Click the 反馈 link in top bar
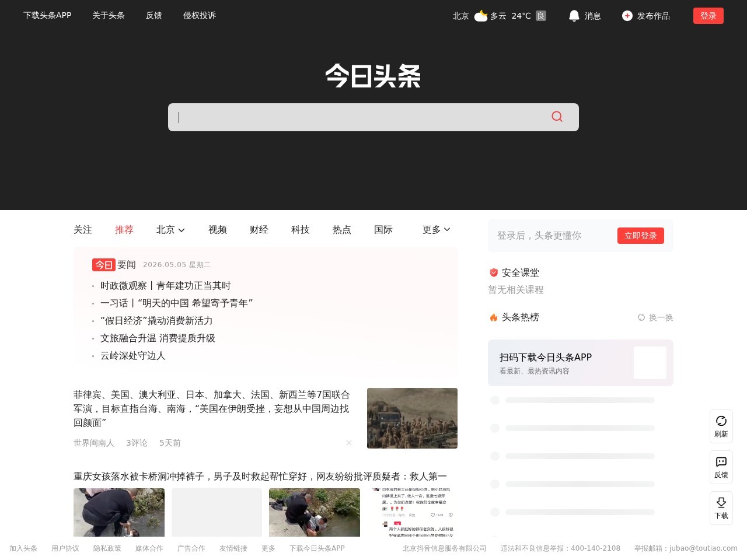The image size is (747, 560). 154,16
